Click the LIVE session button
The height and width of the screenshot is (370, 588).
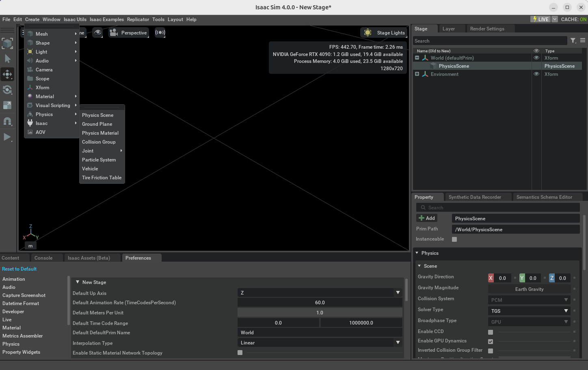540,19
